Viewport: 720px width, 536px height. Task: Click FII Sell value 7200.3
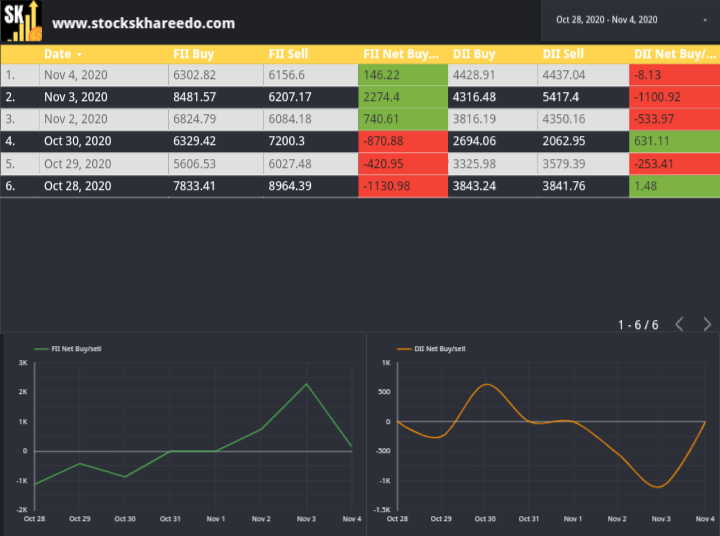[x=287, y=141]
